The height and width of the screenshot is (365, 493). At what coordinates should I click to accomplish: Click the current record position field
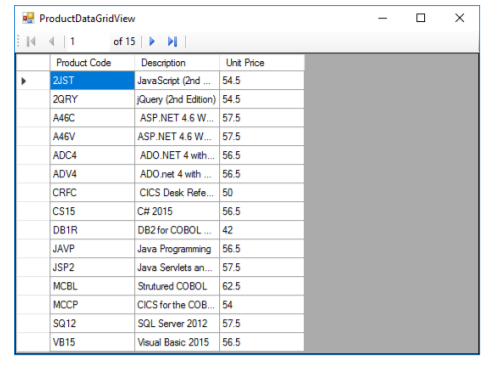[x=88, y=42]
